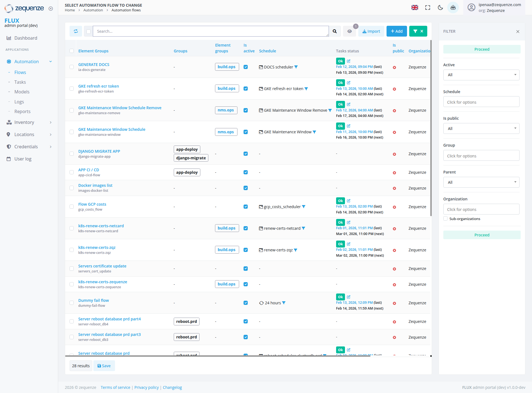Open the user profile account icon
This screenshot has width=532, height=393.
click(471, 7)
